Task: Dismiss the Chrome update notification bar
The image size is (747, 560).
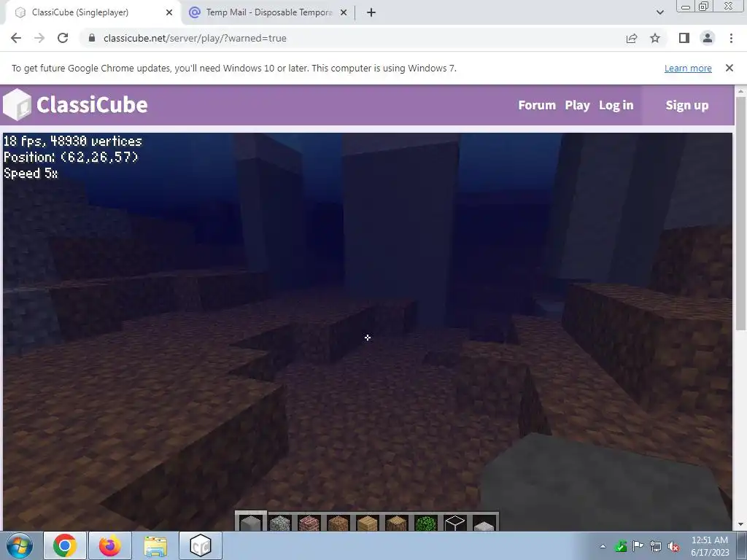Action: coord(729,68)
